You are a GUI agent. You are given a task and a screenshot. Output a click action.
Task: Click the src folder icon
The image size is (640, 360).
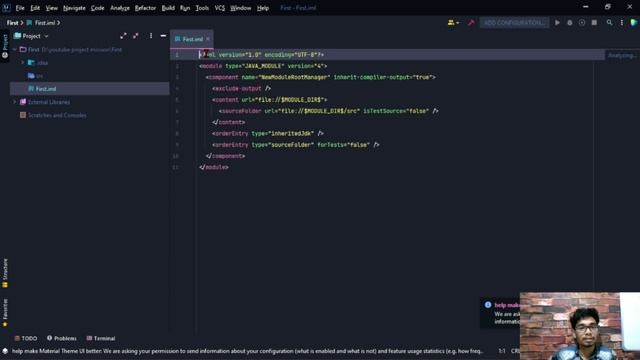point(31,76)
